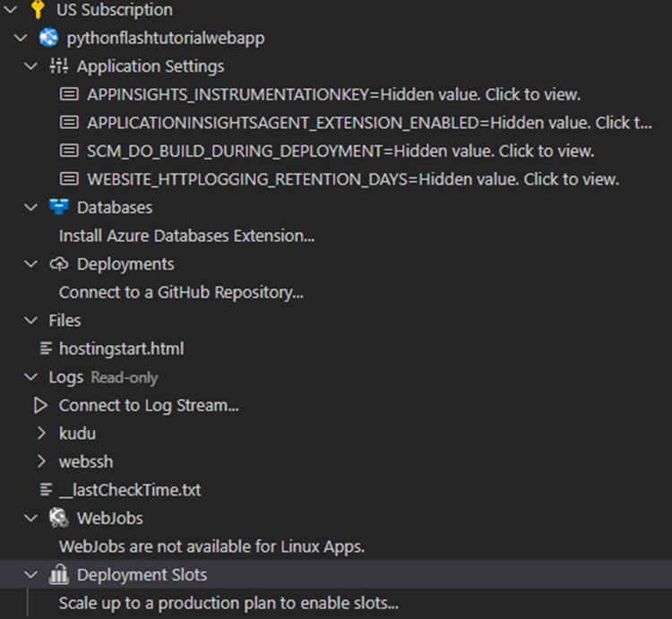Click the setting icon beside APPINSIGHTS_INSTRUMENTATIONKEY

pos(69,94)
